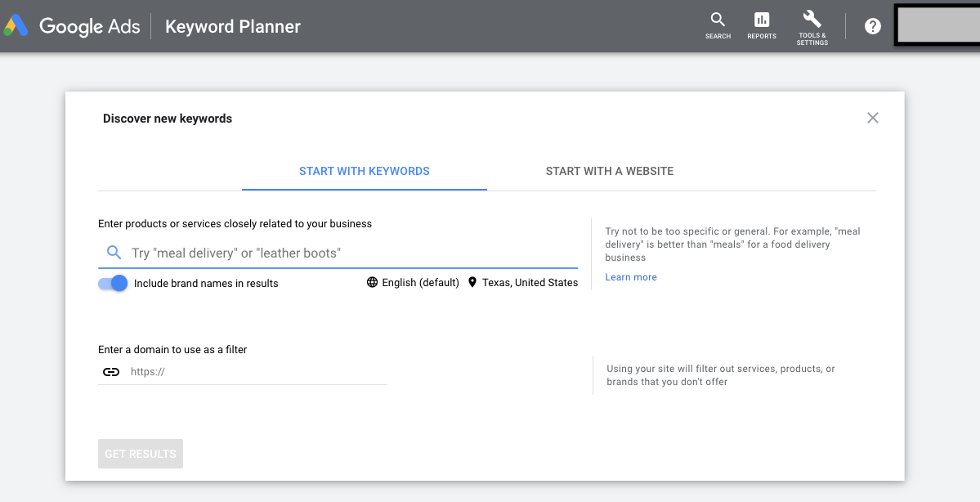Click the magnifier icon in keyword field

[114, 253]
